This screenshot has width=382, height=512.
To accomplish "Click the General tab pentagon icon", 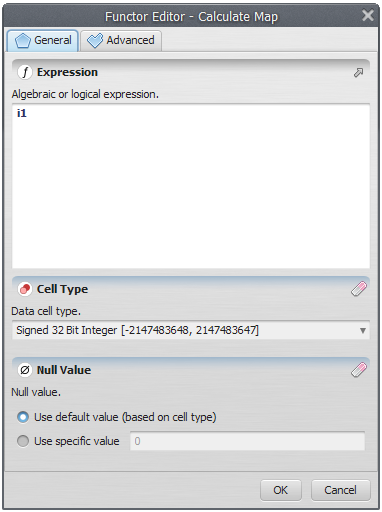I will click(22, 41).
